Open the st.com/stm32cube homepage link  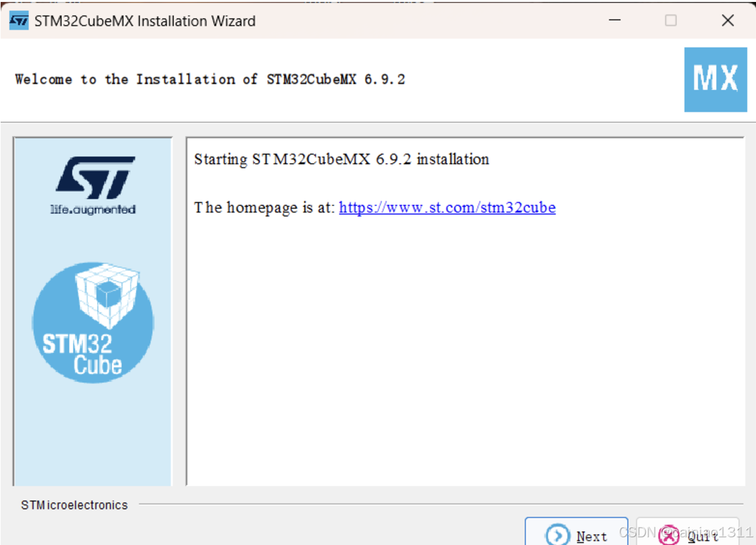pos(447,207)
